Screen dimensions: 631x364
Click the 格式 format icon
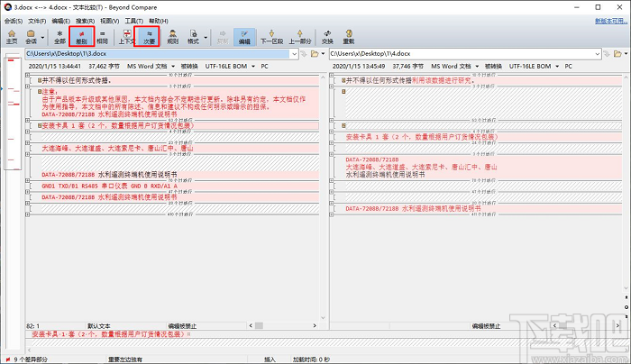[x=193, y=37]
